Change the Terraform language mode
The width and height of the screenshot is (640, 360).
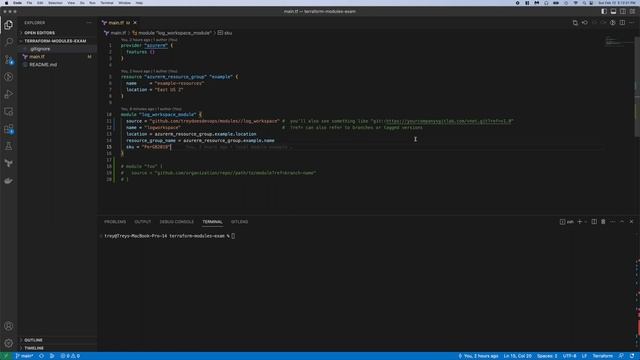click(x=602, y=356)
